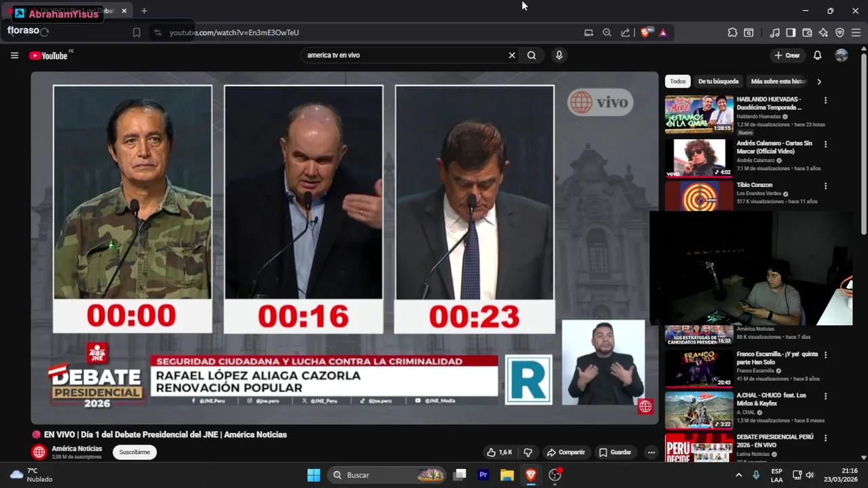Screen dimensions: 868x488
Task: Open options for A.CHAL - CHUCO video
Action: click(825, 396)
